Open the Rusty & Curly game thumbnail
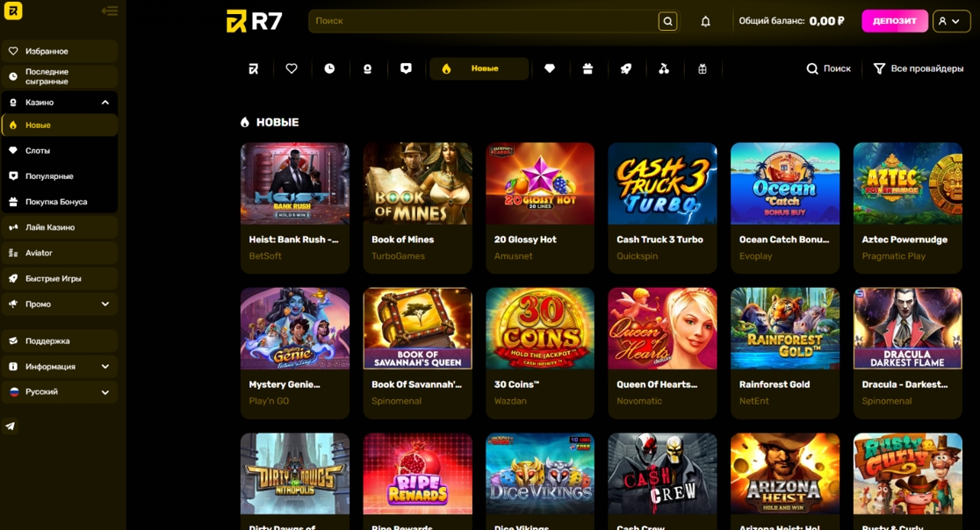This screenshot has height=530, width=980. [x=907, y=474]
